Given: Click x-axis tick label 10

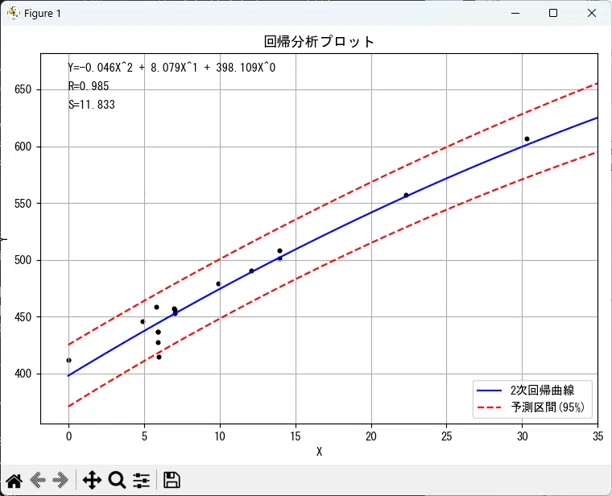Looking at the screenshot, I should pos(220,436).
